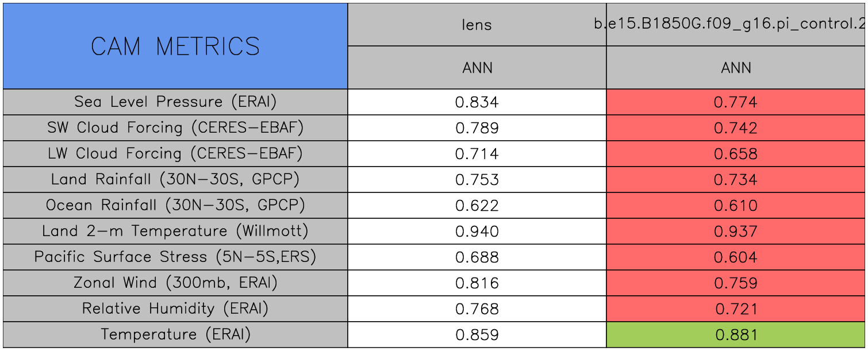Select the Relative Humidity (ERAI) row label
Screen dimensions: 868x351
[x=175, y=308]
